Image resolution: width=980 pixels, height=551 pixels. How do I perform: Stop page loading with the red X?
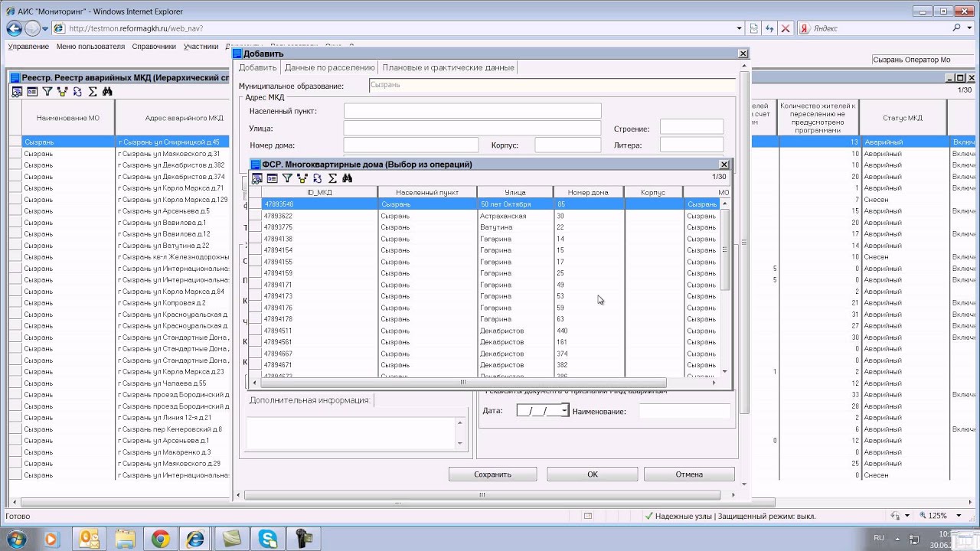click(786, 28)
